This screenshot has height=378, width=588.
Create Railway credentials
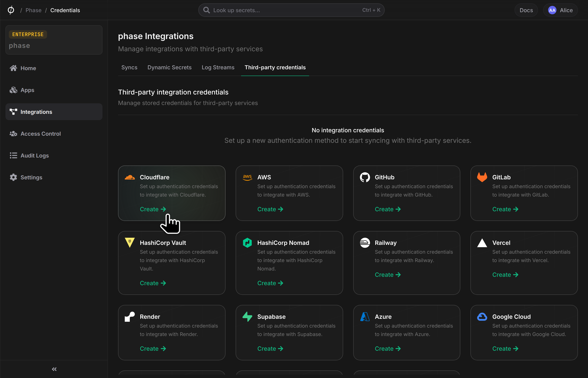click(x=388, y=275)
